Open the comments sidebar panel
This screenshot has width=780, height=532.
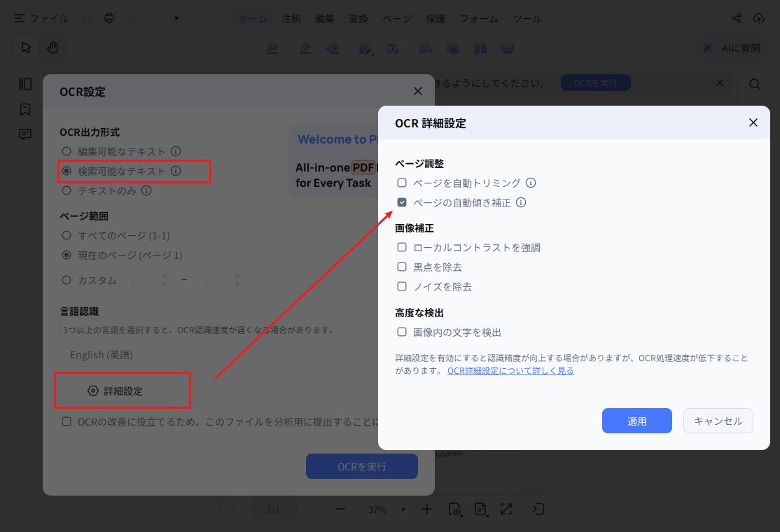pyautogui.click(x=25, y=134)
